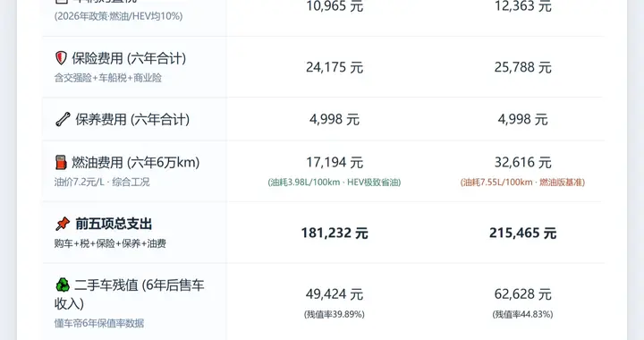Click the 10,965 元 tax value

335,6
